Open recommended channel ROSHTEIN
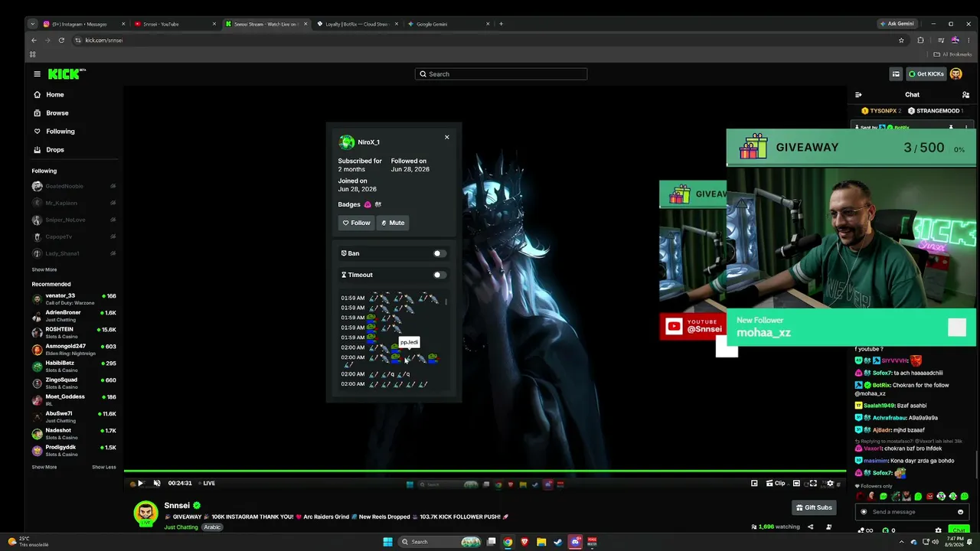The height and width of the screenshot is (551, 980). point(74,333)
